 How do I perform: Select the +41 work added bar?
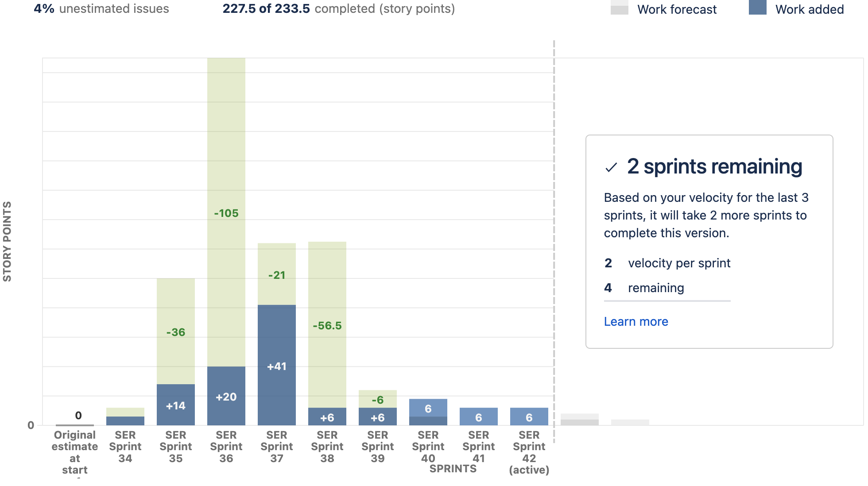277,365
